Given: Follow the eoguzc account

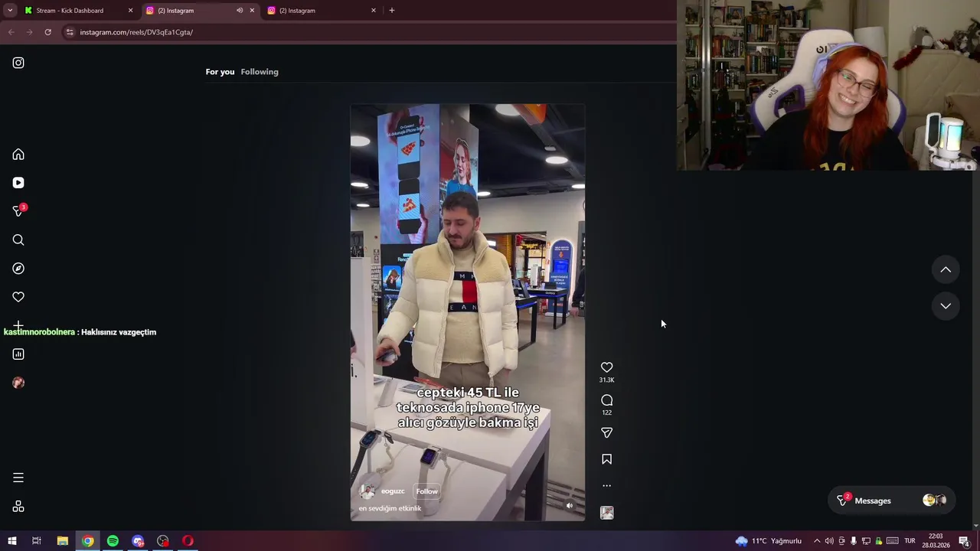Looking at the screenshot, I should [427, 491].
